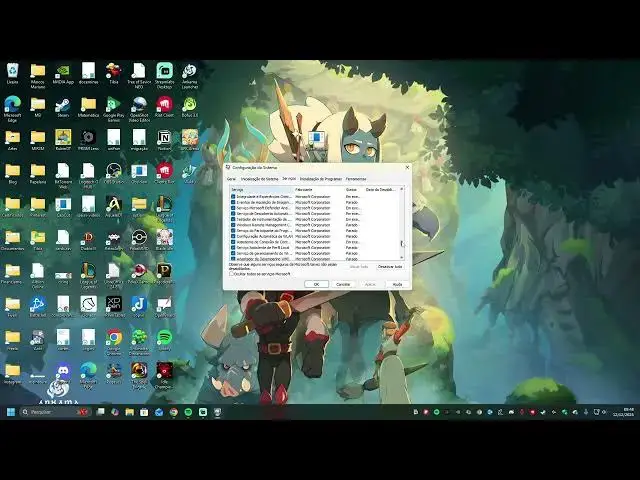Open File Explorer from the taskbar
This screenshot has width=640, height=480.
pyautogui.click(x=129, y=412)
